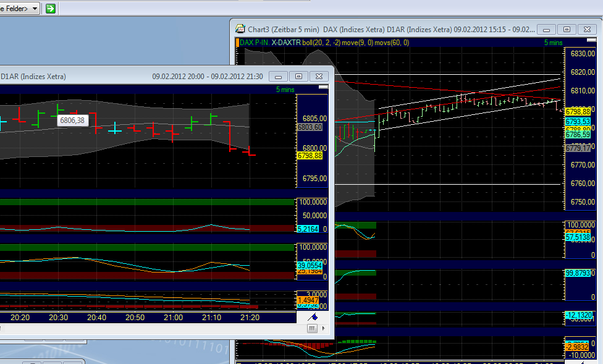
Task: Click the scrollbar right arrow on the front chart
Action: click(323, 328)
